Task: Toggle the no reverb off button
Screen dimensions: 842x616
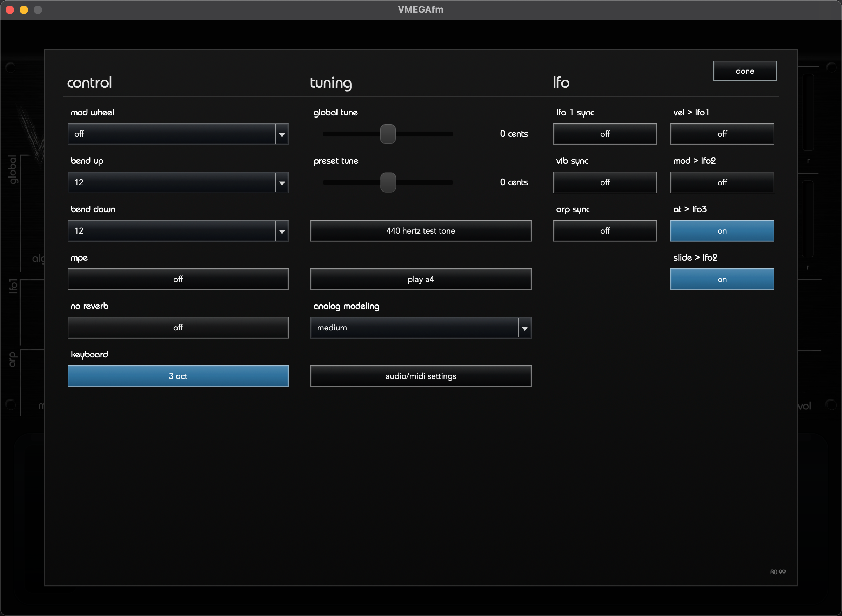Action: click(178, 328)
